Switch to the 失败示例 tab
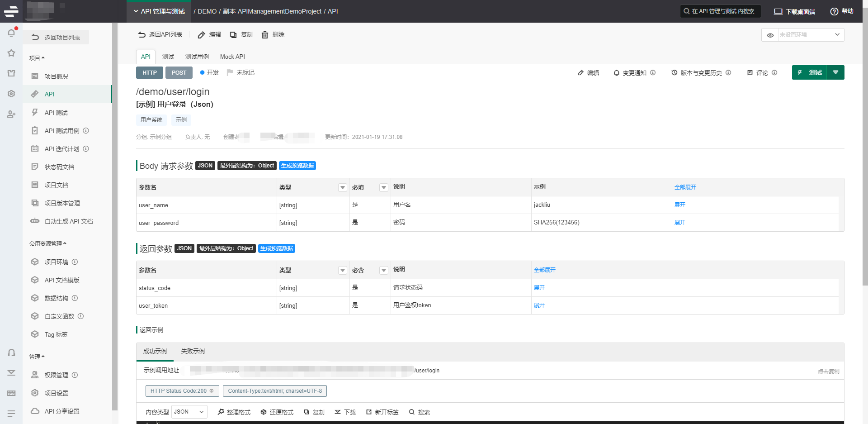The height and width of the screenshot is (424, 868). click(193, 351)
